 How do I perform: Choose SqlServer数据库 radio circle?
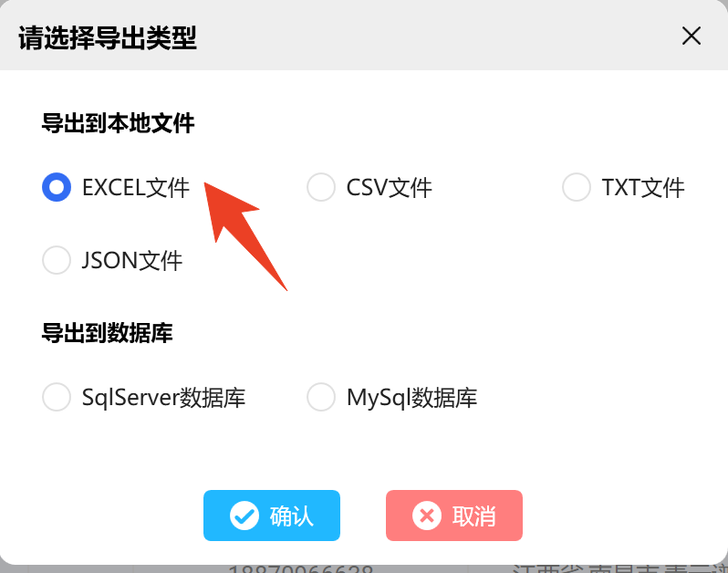pyautogui.click(x=57, y=397)
